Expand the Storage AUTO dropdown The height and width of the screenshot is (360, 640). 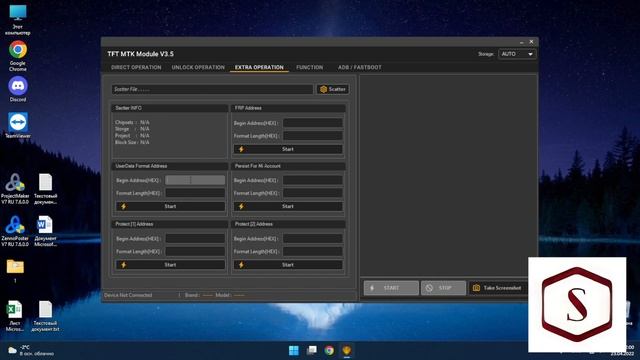pyautogui.click(x=517, y=54)
